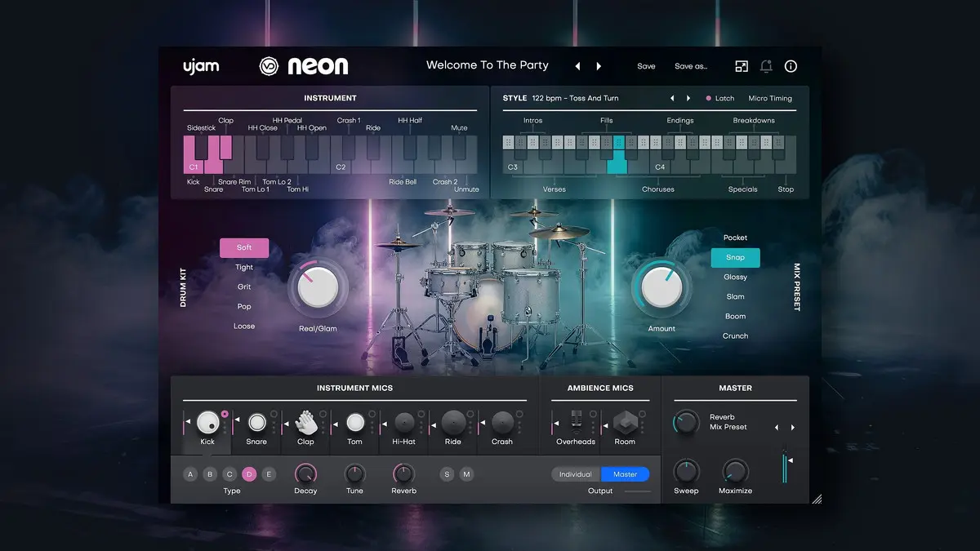This screenshot has width=980, height=551.
Task: Open the Welcome To The Party preset menu
Action: 488,65
